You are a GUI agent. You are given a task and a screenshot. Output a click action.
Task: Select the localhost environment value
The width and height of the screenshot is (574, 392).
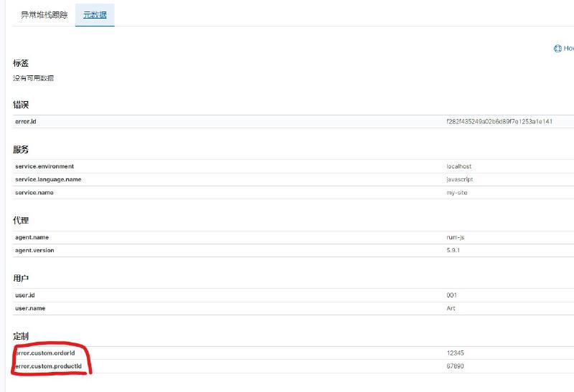tap(459, 166)
